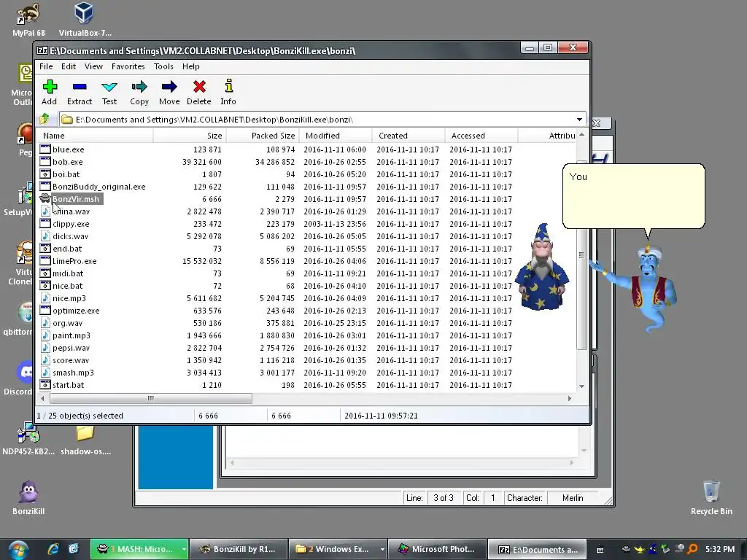Select end.bat in file list

tap(67, 248)
